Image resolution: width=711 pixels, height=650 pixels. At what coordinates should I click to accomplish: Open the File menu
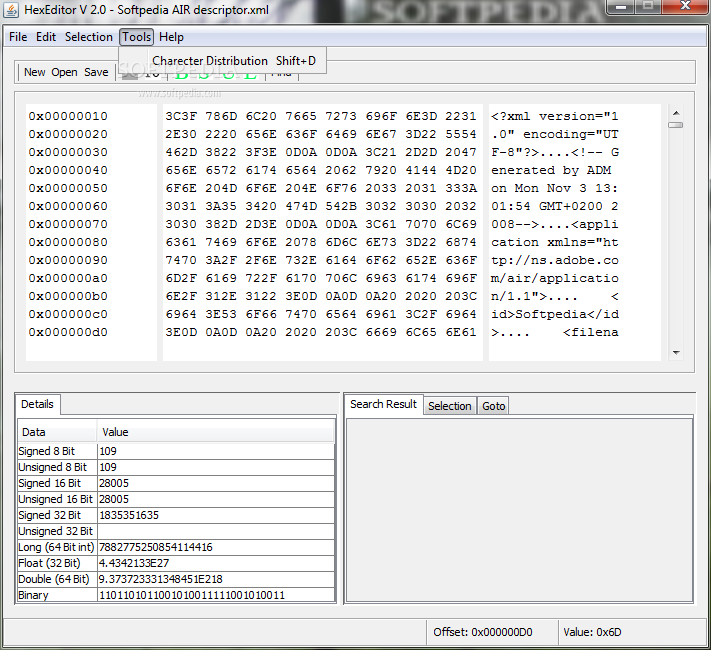point(18,37)
